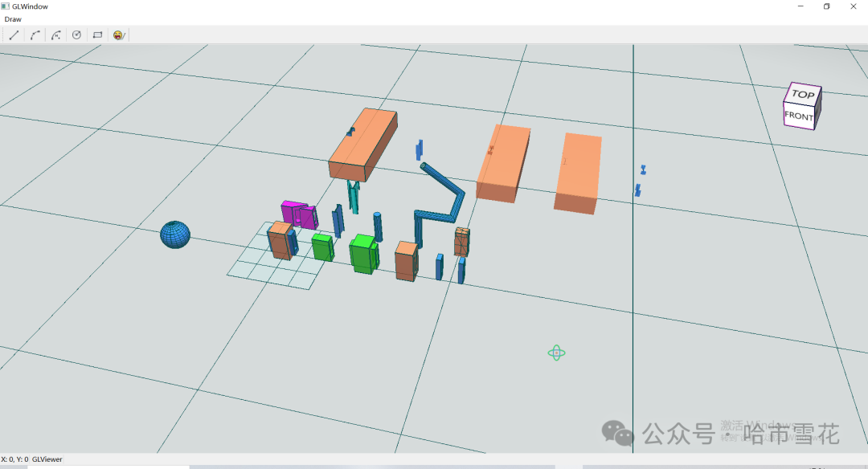Select the bright green cube

(x=363, y=253)
